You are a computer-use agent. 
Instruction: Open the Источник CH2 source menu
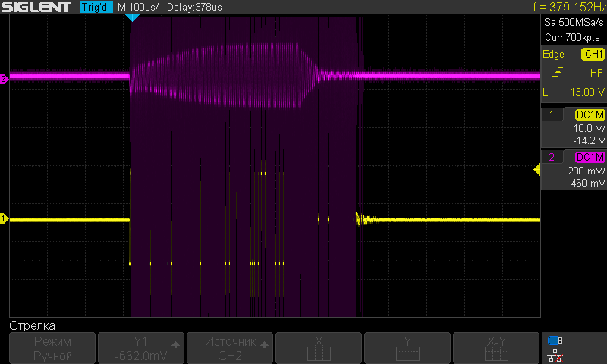click(230, 348)
